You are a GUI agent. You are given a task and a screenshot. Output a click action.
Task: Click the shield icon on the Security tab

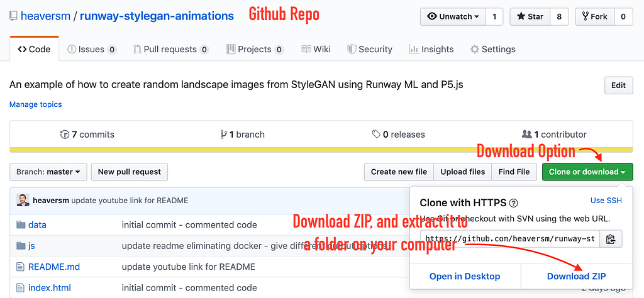(352, 50)
